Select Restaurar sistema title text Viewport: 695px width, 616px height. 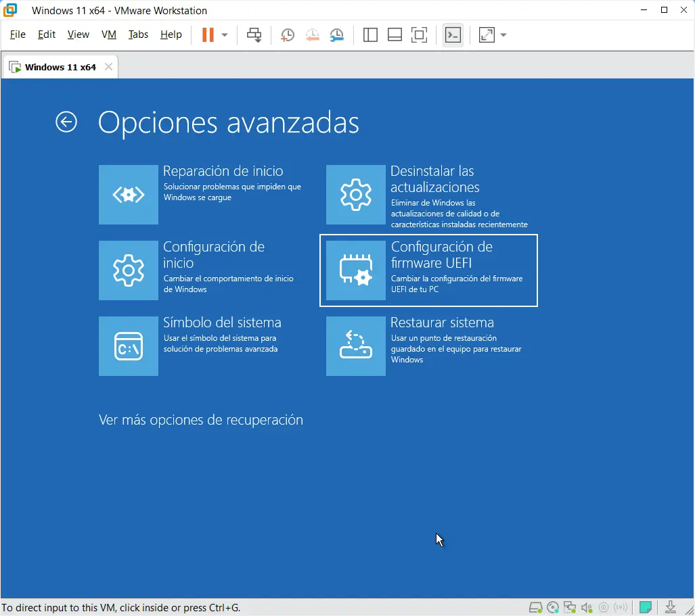tap(442, 323)
